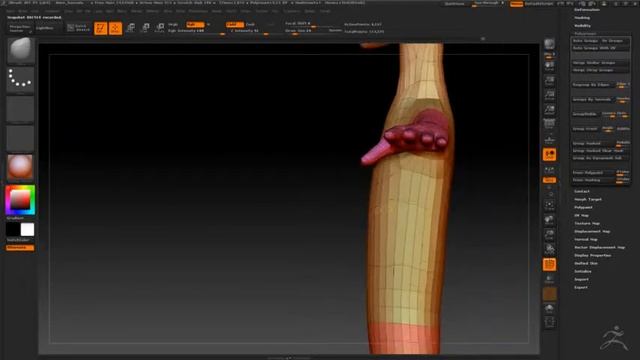The image size is (640, 360).
Task: Select the black secondary color swatch
Action: click(x=13, y=229)
